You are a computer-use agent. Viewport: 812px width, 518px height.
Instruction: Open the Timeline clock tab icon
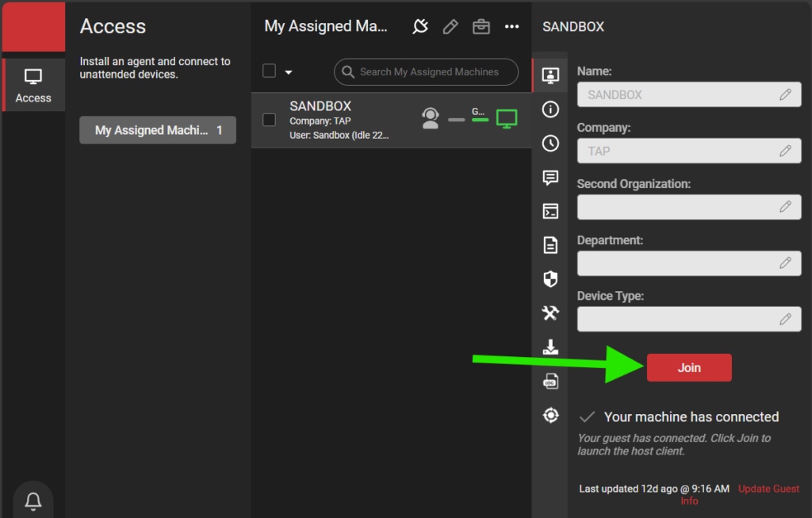tap(550, 143)
